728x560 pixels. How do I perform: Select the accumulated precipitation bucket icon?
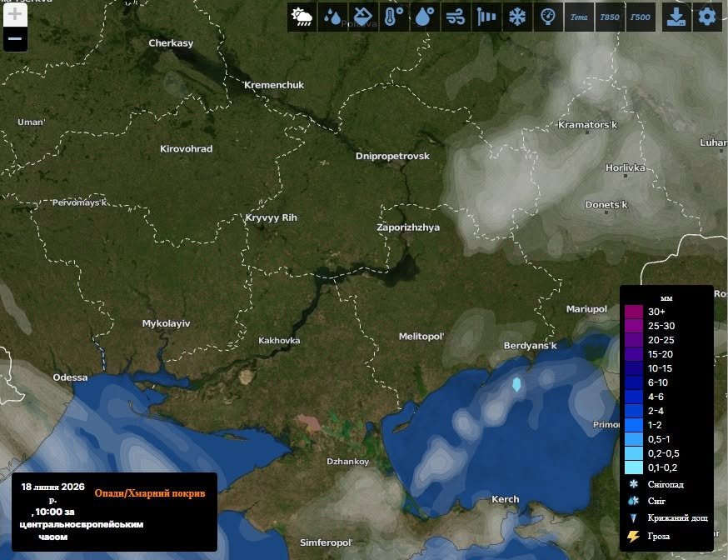[x=363, y=17]
